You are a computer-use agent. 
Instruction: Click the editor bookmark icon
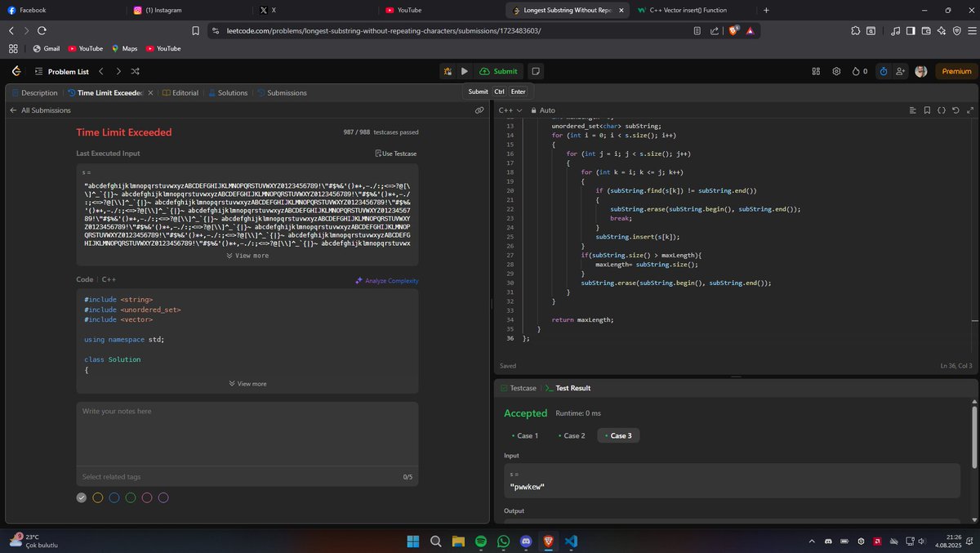(x=927, y=110)
